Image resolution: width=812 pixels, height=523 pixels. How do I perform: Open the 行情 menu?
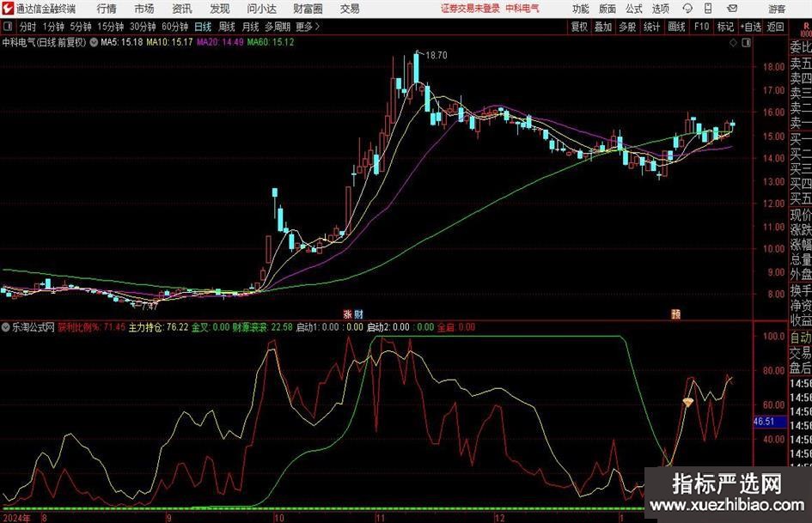(107, 9)
